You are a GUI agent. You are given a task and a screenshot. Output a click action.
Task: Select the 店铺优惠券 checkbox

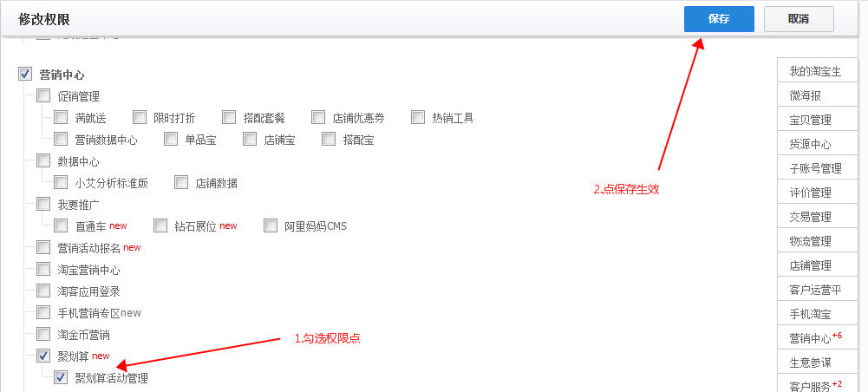[x=318, y=117]
